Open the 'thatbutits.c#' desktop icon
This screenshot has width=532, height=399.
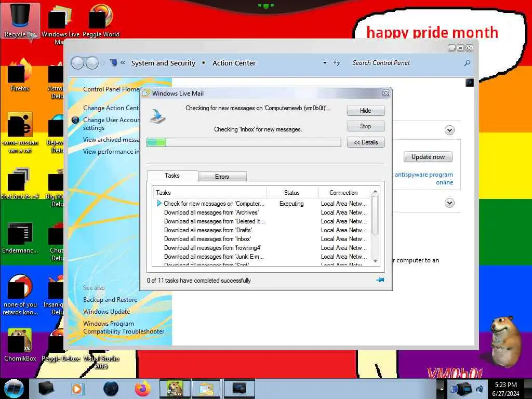(x=20, y=183)
